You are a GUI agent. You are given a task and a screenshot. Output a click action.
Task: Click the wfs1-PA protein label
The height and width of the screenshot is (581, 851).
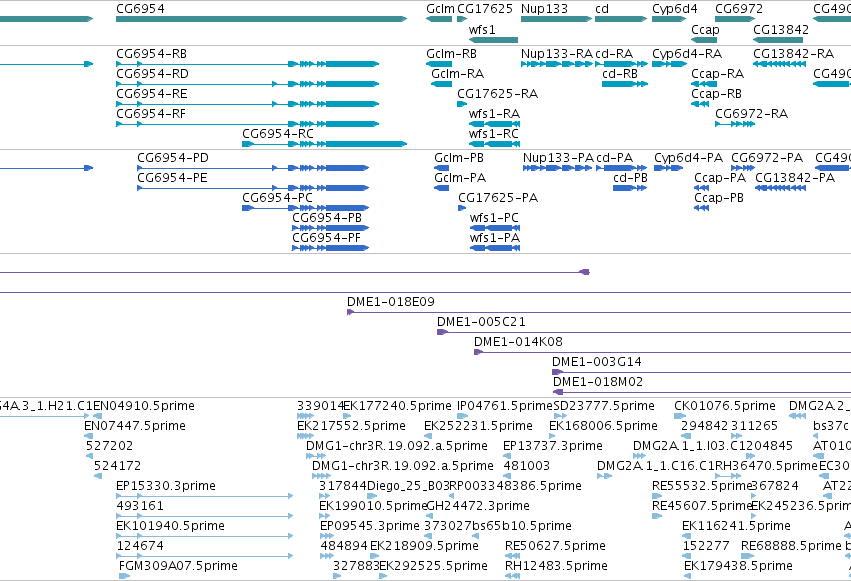[x=495, y=238]
